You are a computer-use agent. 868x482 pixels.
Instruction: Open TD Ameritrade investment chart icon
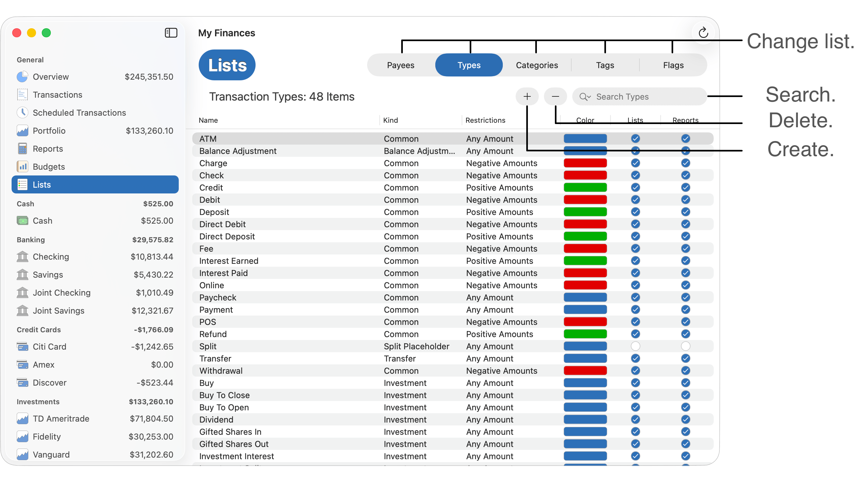pos(22,419)
